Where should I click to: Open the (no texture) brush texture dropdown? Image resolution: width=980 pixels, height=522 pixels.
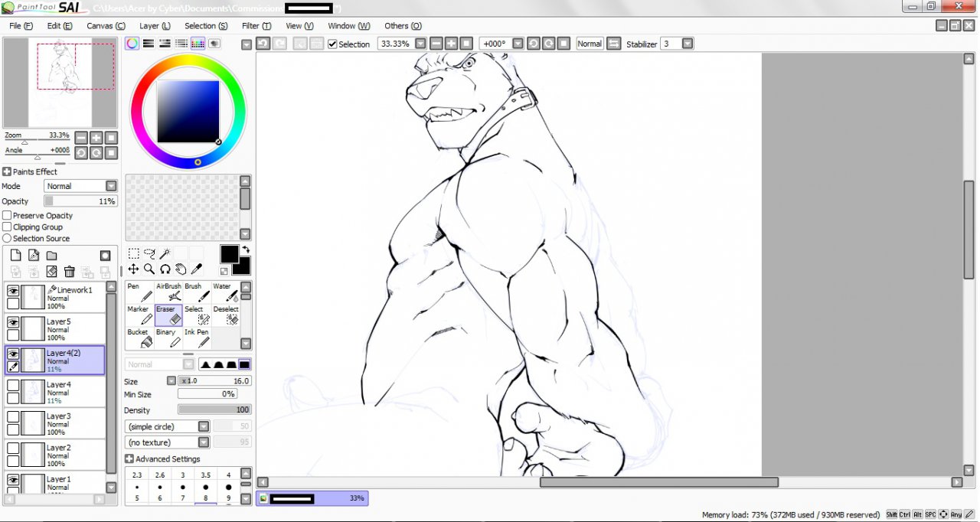tap(204, 442)
